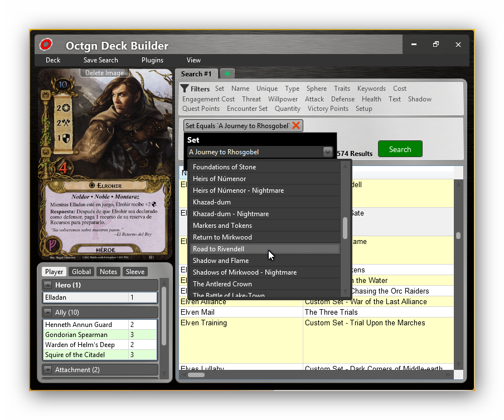Select Elladan in the Hero list
504x420 pixels.
[x=100, y=297]
